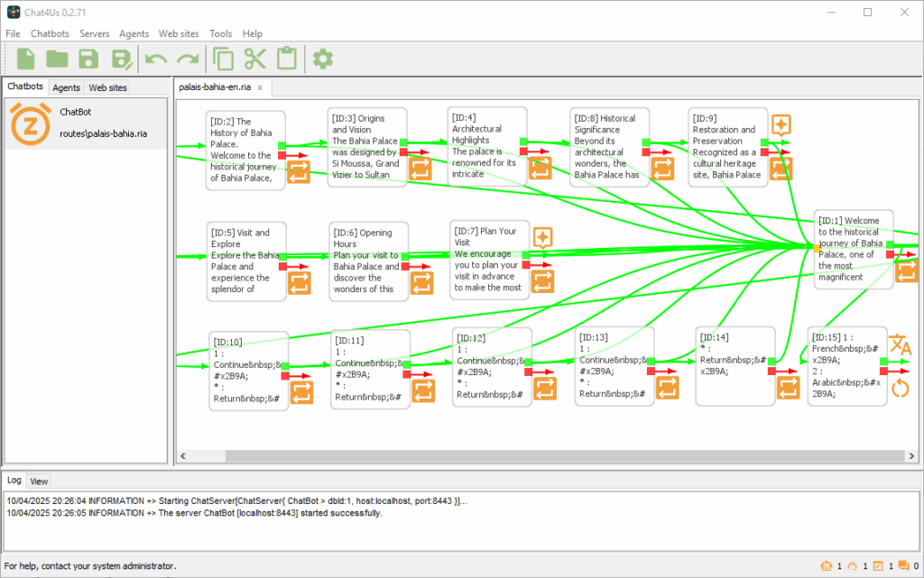Viewport: 924px width, 578px height.
Task: Click the Undo arrow in the toolbar
Action: pos(156,58)
